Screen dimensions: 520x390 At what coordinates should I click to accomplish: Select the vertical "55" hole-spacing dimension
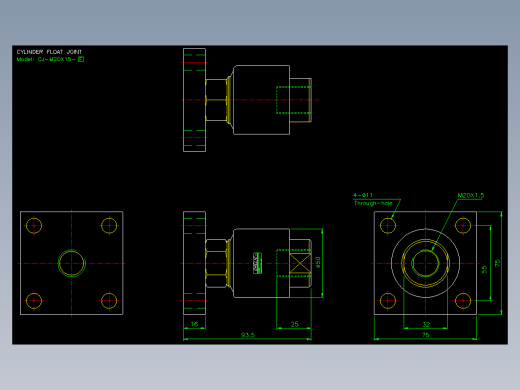pyautogui.click(x=484, y=269)
